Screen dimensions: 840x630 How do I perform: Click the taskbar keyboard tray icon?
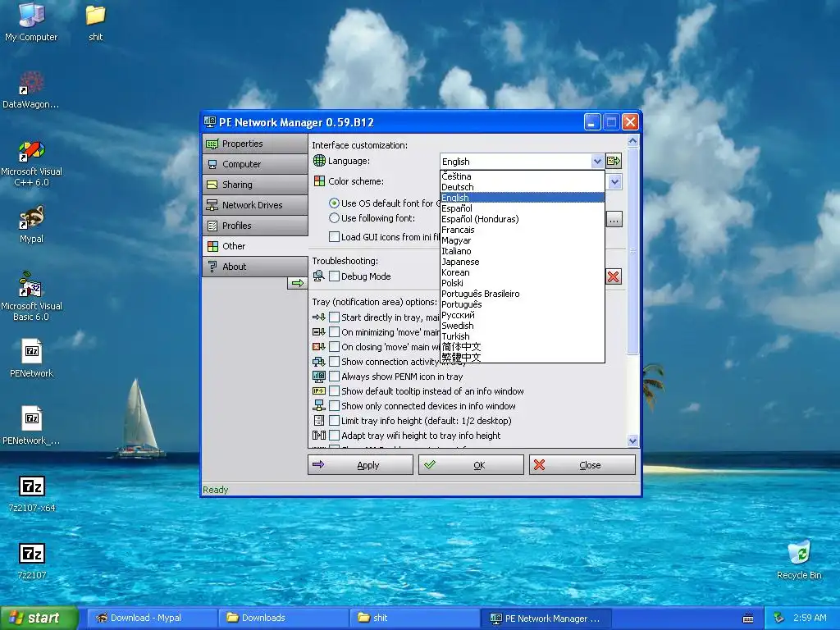(x=748, y=619)
